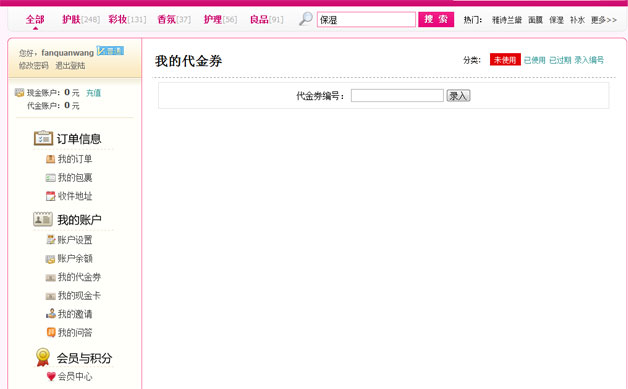Viewport: 628px width, 389px height.
Task: Select the 全部 category tab
Action: [x=35, y=19]
